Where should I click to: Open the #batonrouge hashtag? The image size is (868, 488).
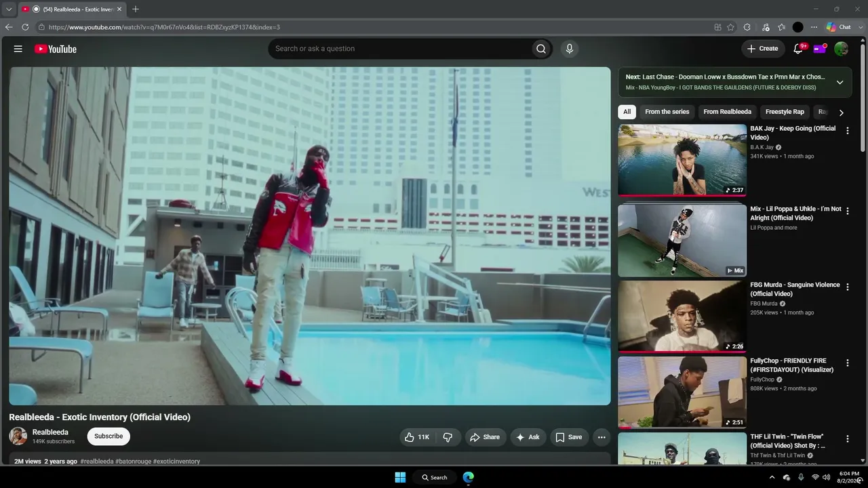(x=134, y=462)
